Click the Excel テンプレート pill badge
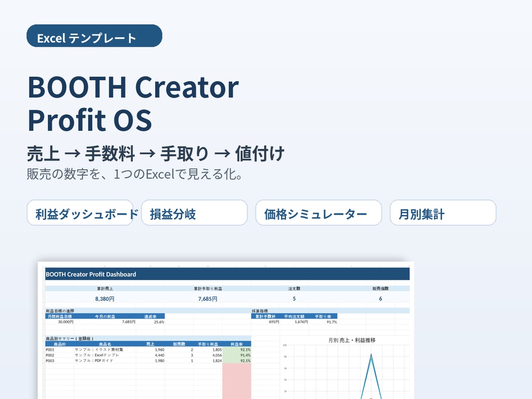 click(x=95, y=36)
